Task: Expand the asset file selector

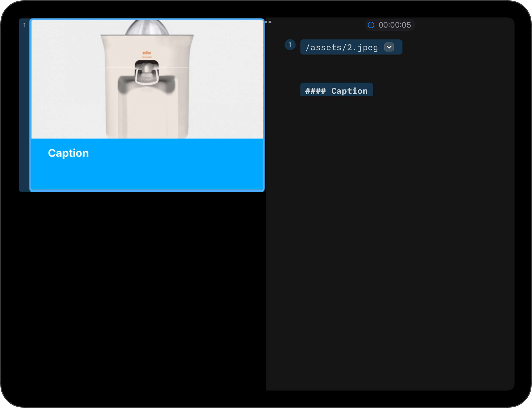Action: pos(389,47)
